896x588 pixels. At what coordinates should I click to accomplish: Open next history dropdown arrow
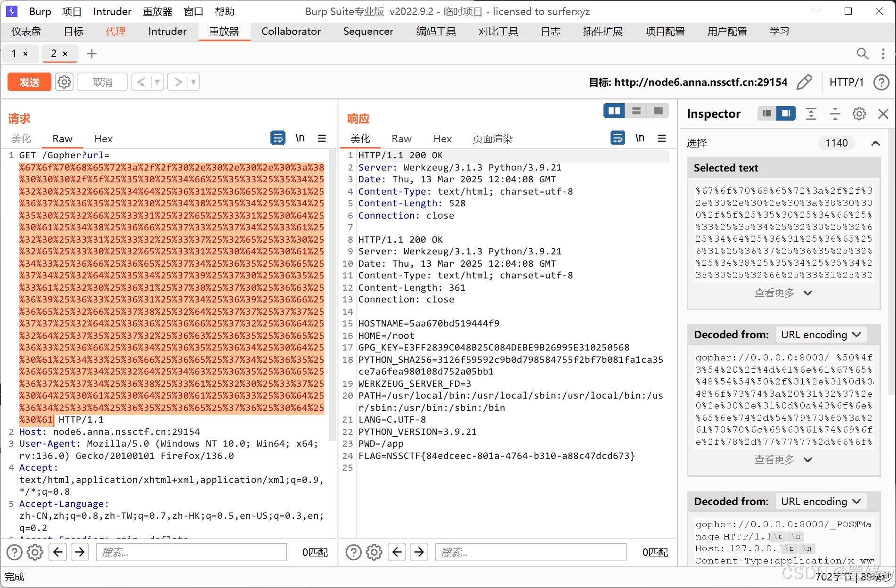click(x=193, y=82)
